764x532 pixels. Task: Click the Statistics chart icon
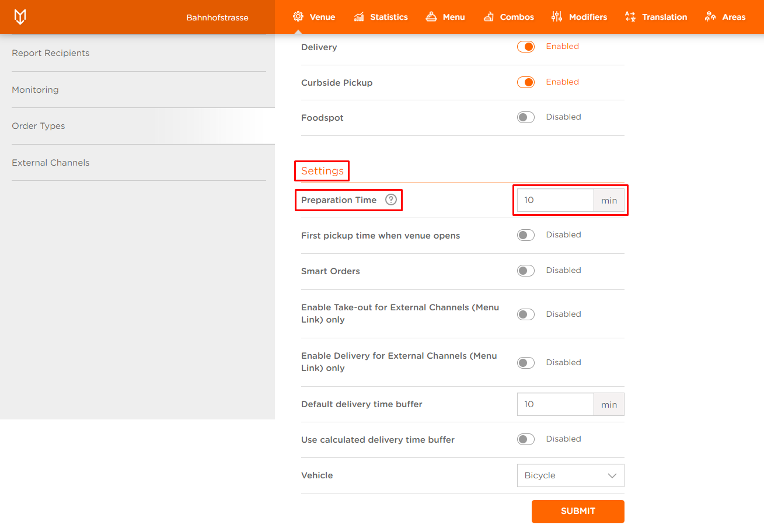point(359,16)
